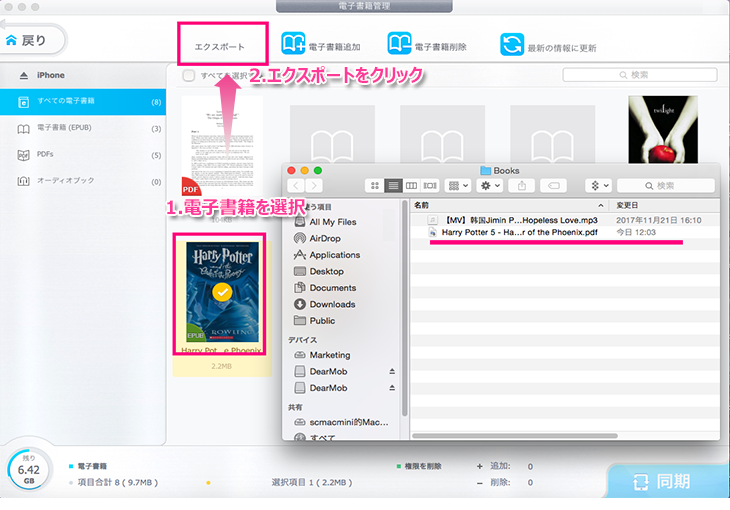This screenshot has width=730, height=510.
Task: Click the 電子書籍削除 delete ebook icon
Action: (x=399, y=44)
